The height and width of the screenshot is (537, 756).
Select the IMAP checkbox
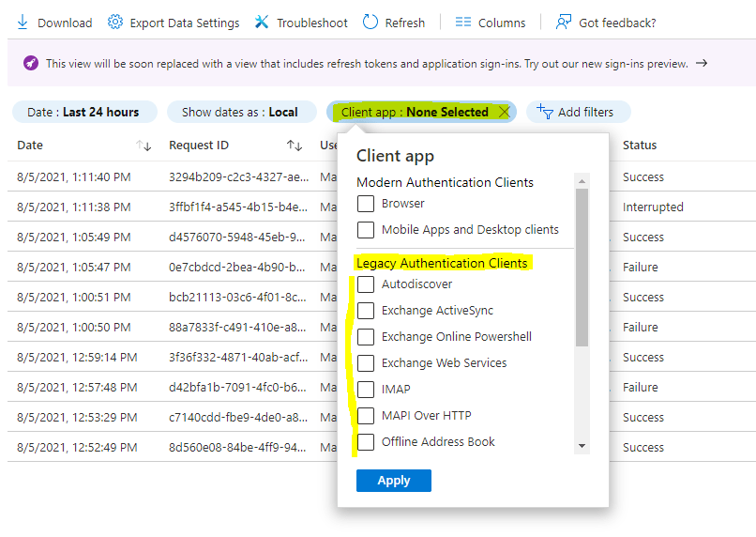click(366, 390)
